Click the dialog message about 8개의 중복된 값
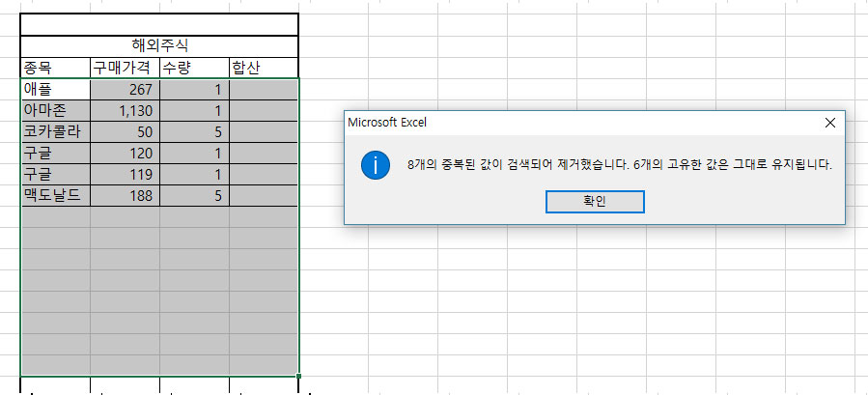868x395 pixels. [620, 165]
